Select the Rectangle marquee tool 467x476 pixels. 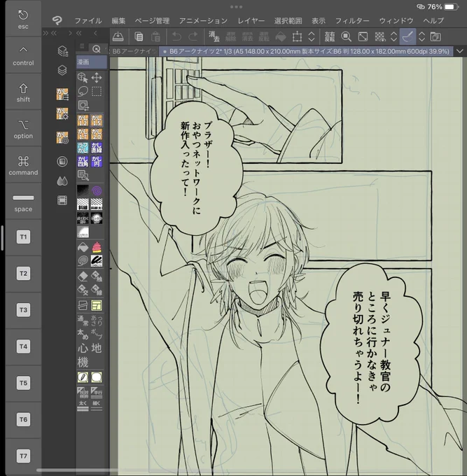(x=97, y=91)
